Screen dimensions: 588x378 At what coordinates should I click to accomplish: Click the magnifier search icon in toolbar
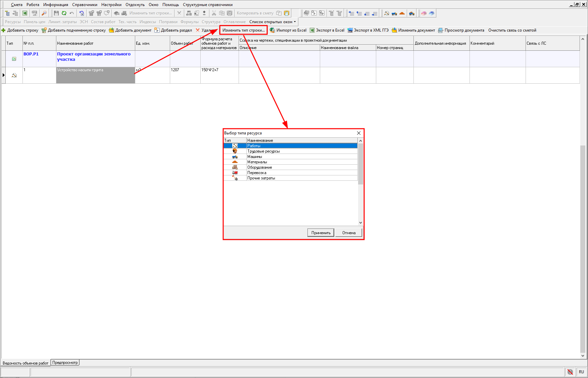[44, 13]
